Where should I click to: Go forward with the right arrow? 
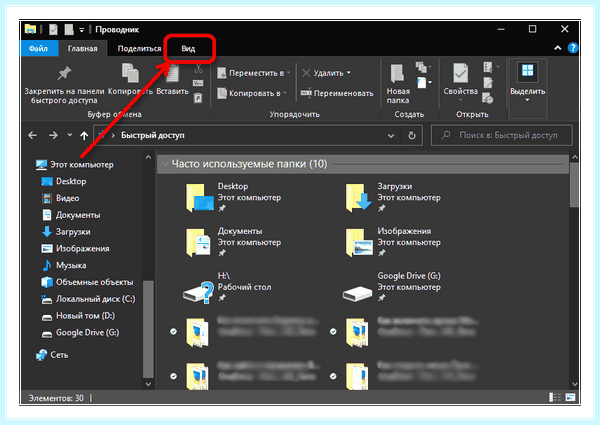tap(53, 135)
